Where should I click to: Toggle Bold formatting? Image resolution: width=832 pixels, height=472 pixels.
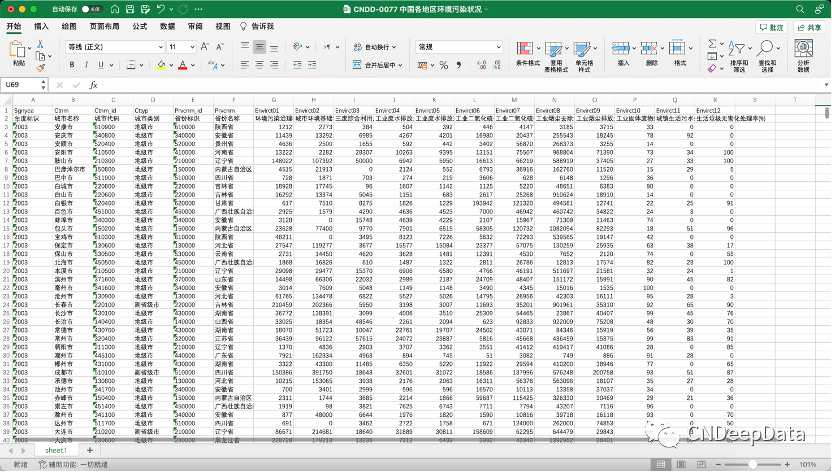point(72,65)
